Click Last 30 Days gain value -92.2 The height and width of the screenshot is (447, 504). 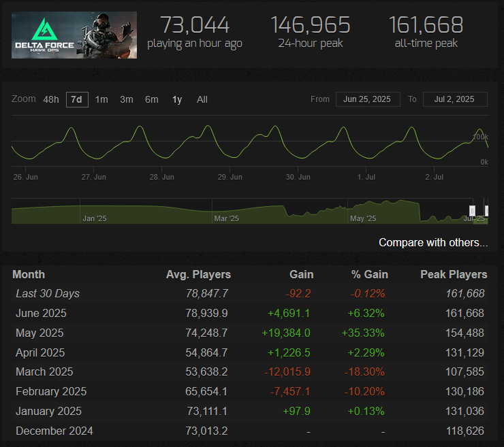[298, 293]
